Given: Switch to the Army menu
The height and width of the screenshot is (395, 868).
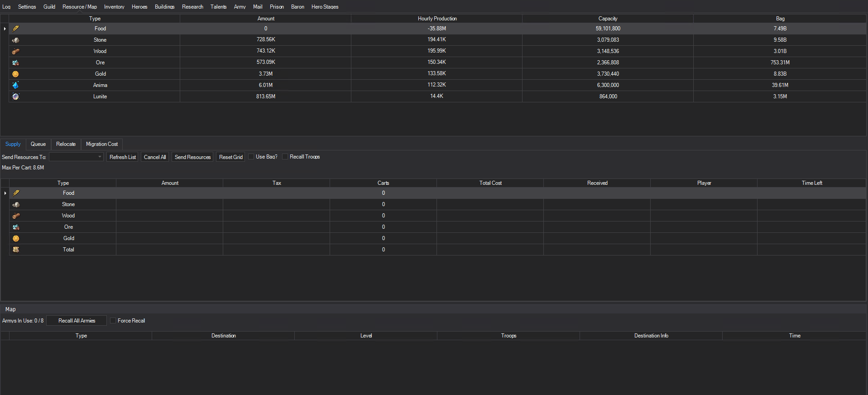Looking at the screenshot, I should tap(240, 7).
